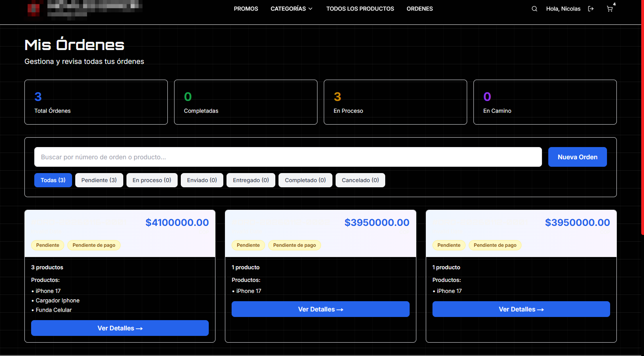Click the store logo in header

83,9
